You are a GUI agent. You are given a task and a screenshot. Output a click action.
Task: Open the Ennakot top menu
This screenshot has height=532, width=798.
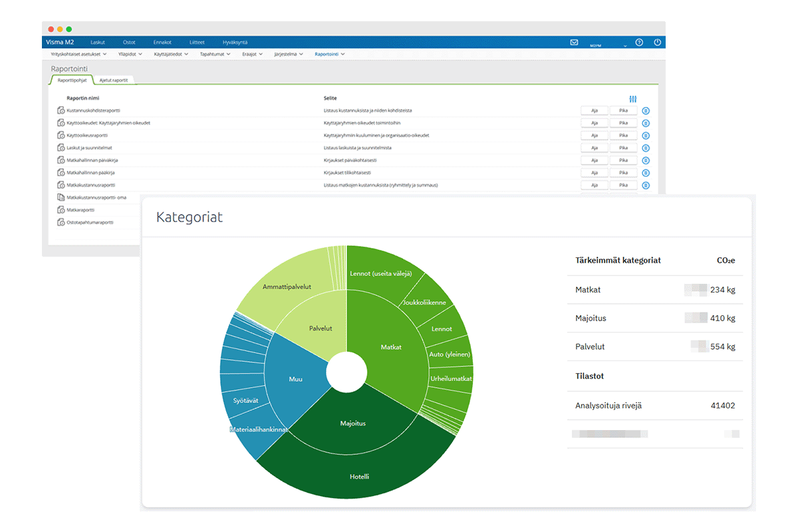coord(162,43)
